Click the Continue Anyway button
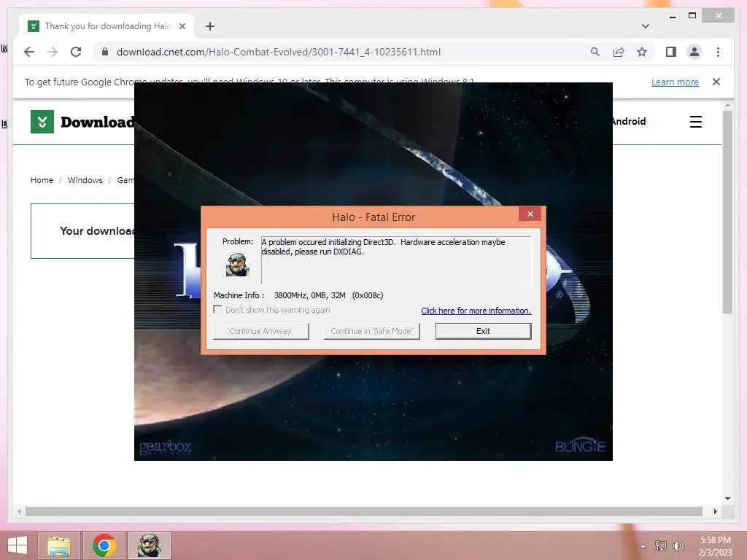This screenshot has width=747, height=560. pyautogui.click(x=260, y=331)
